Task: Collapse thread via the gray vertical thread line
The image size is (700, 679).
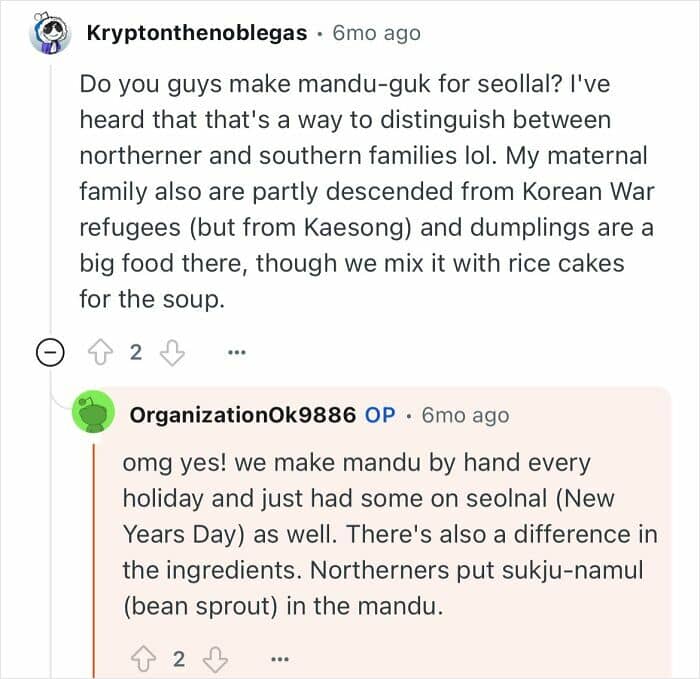Action: (51, 201)
